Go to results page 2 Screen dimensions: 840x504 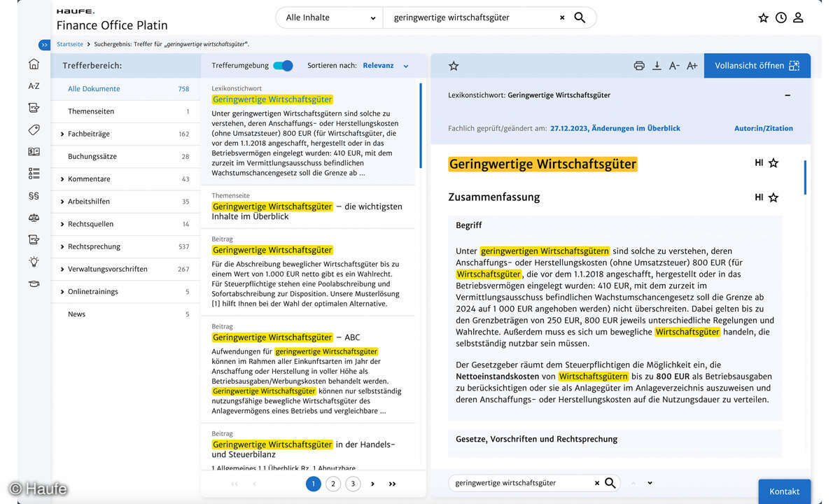(x=333, y=484)
